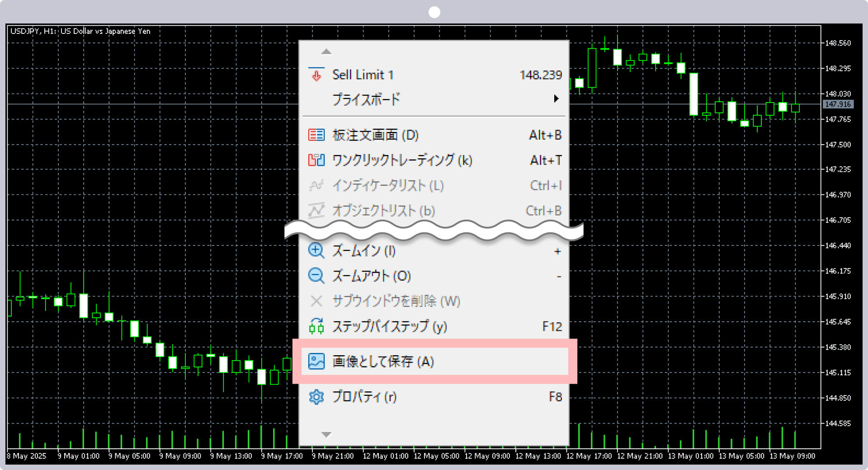Click the highlighted 147.916 price label

(839, 104)
